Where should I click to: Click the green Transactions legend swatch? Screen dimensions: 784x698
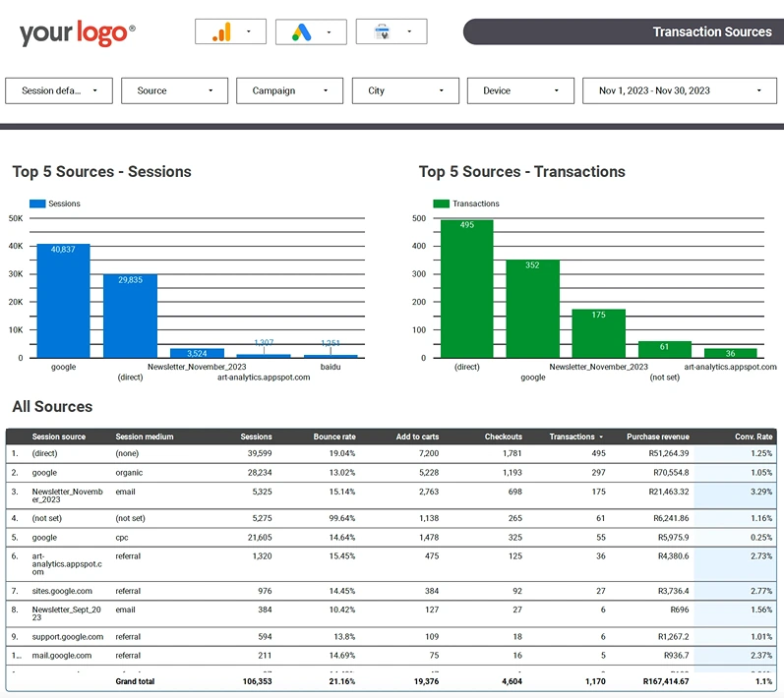pyautogui.click(x=441, y=204)
